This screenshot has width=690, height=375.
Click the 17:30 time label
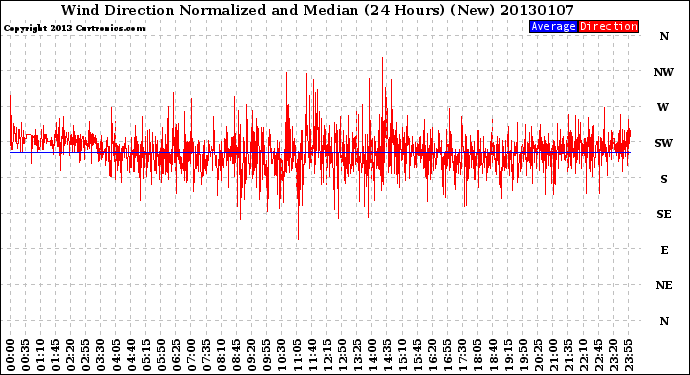[462, 355]
